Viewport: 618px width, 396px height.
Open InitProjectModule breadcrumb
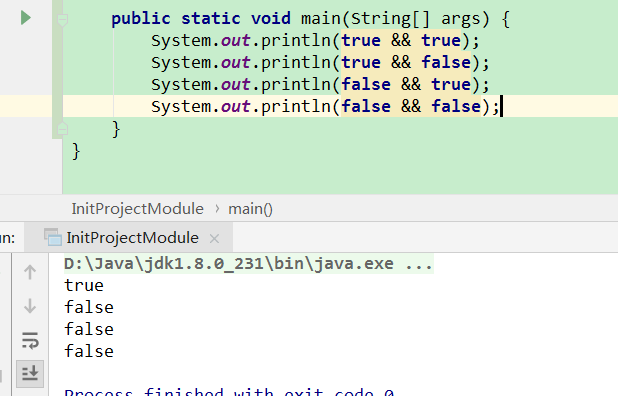(137, 208)
